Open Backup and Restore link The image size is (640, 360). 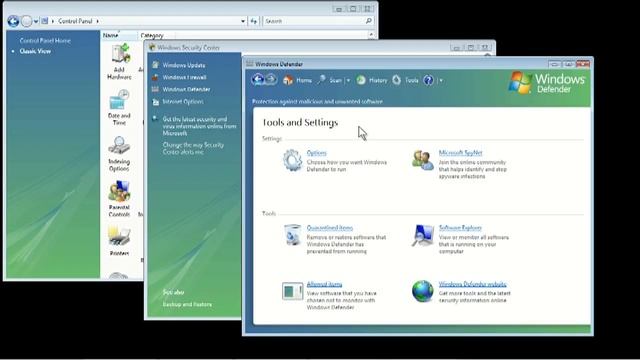tap(187, 304)
